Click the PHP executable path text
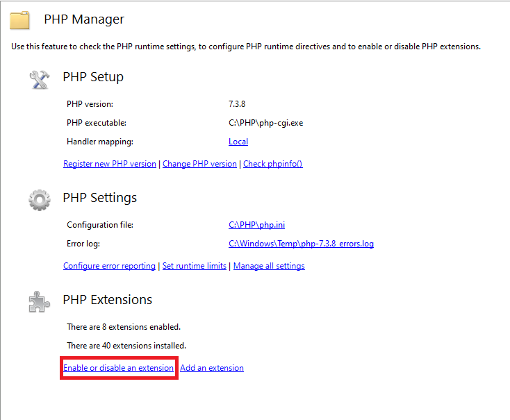Viewport: 510px width, 420px height. [265, 123]
